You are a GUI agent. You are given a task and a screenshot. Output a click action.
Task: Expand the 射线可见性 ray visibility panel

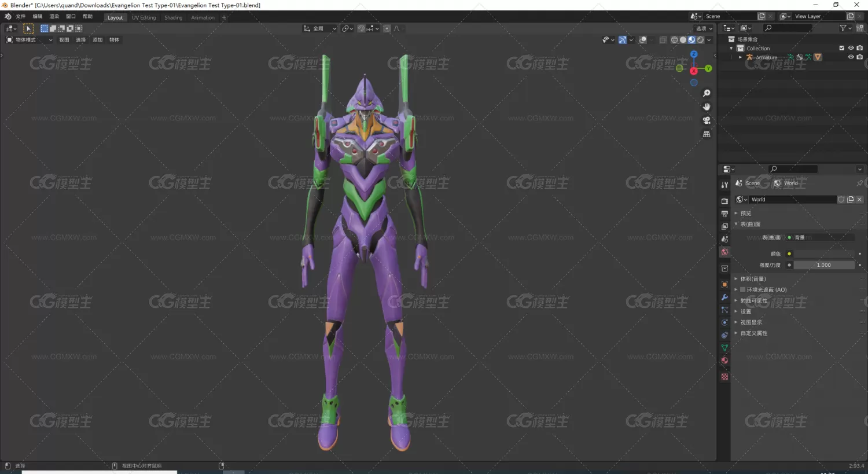[753, 301]
